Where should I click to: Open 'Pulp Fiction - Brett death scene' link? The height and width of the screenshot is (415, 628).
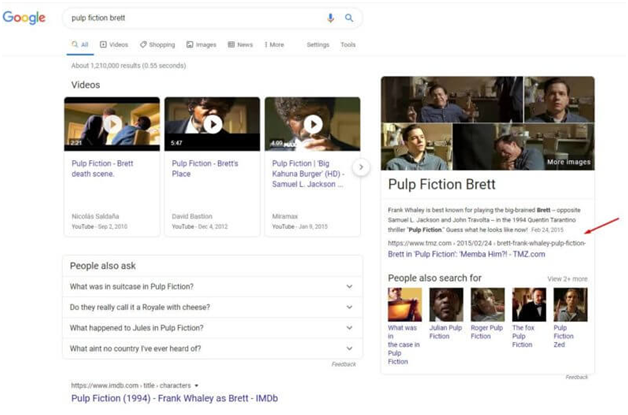(x=103, y=169)
